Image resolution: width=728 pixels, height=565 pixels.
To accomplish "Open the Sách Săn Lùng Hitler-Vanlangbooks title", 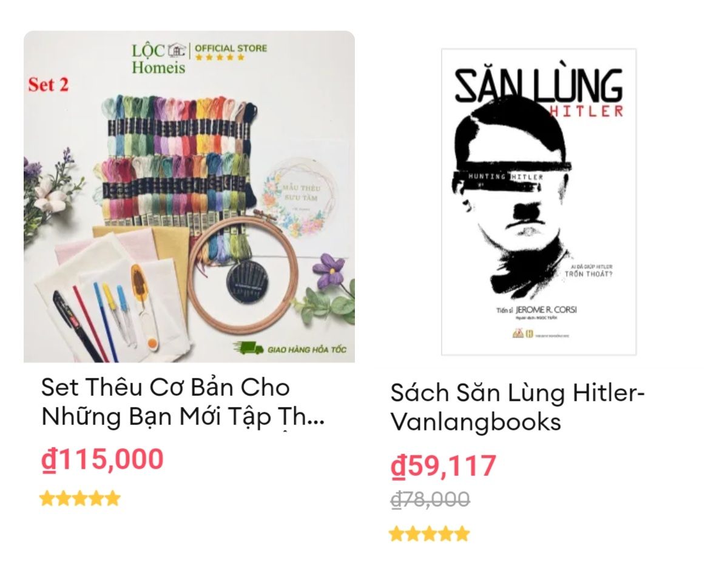I will pos(517,407).
